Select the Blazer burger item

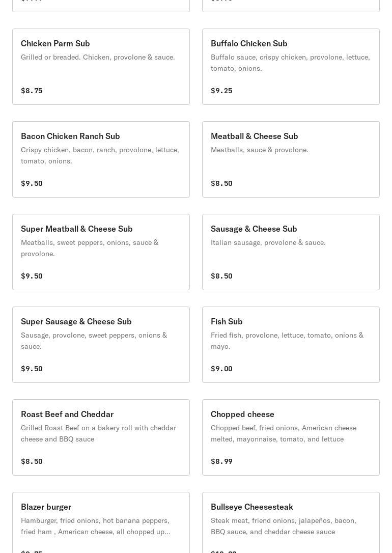[101, 522]
